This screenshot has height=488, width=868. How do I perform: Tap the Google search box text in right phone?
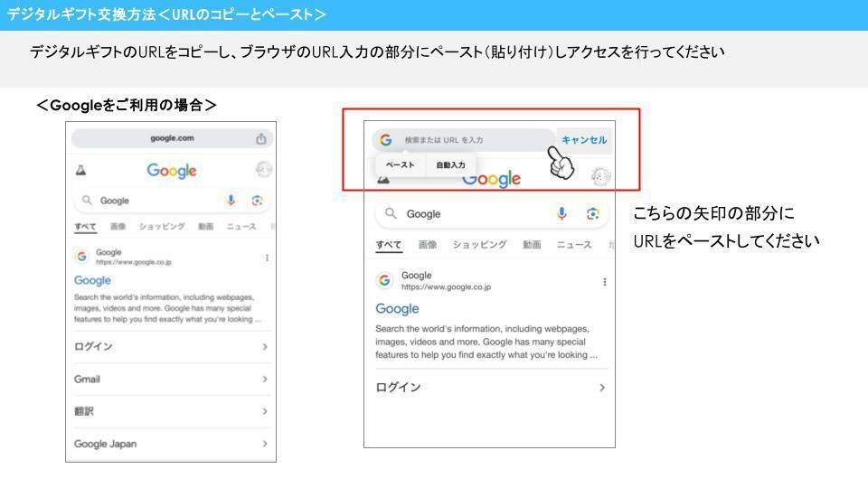pos(423,214)
